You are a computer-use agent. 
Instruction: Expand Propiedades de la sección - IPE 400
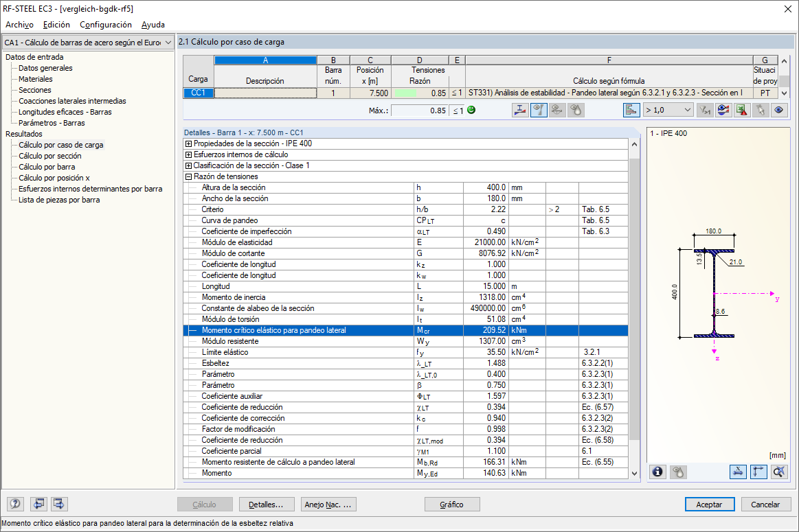188,143
